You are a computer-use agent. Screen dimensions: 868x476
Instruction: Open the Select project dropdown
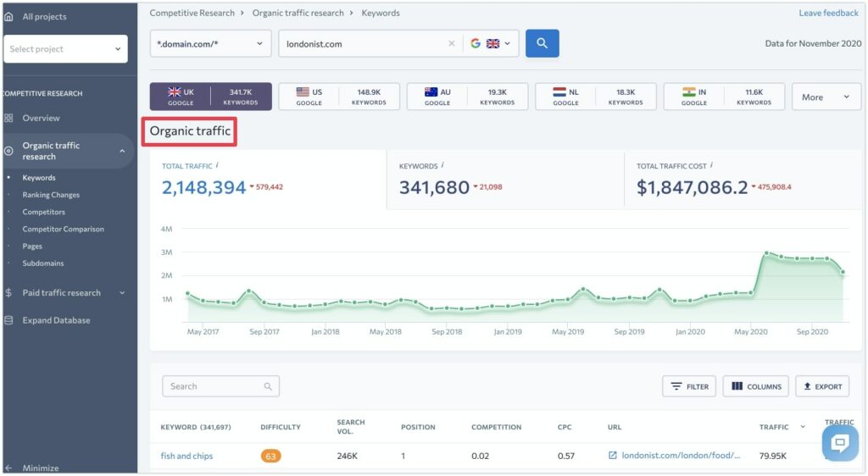coord(65,48)
